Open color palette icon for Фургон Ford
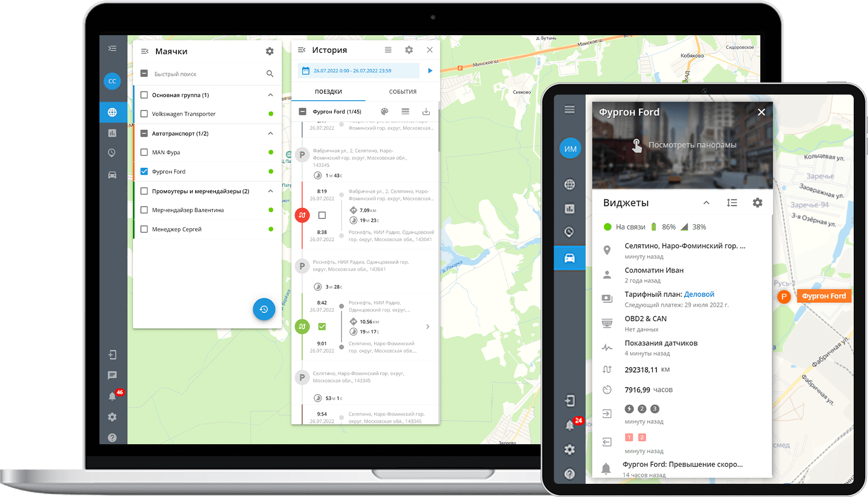Image resolution: width=868 pixels, height=497 pixels. coord(385,111)
